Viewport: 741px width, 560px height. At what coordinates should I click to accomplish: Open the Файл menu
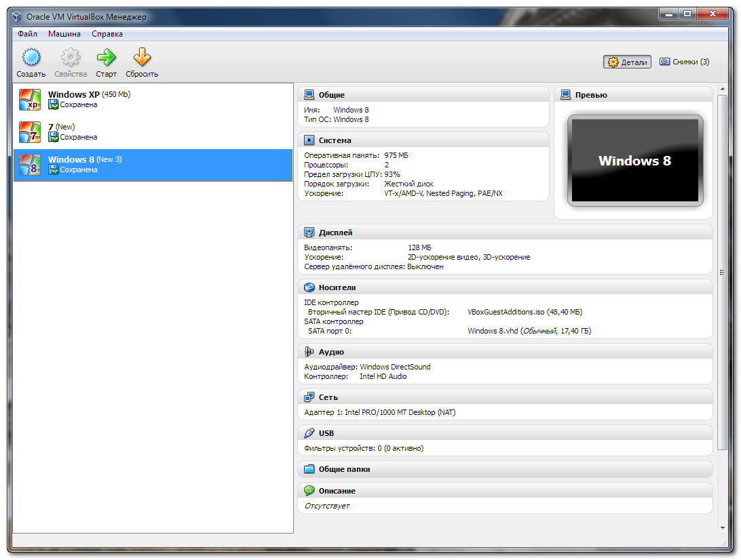coord(27,34)
